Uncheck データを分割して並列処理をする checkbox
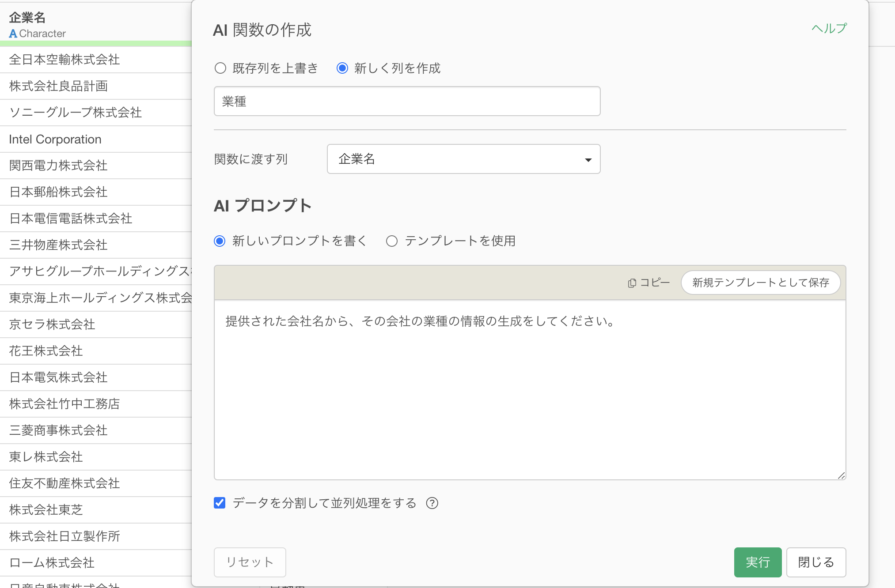This screenshot has width=895, height=588. (220, 503)
